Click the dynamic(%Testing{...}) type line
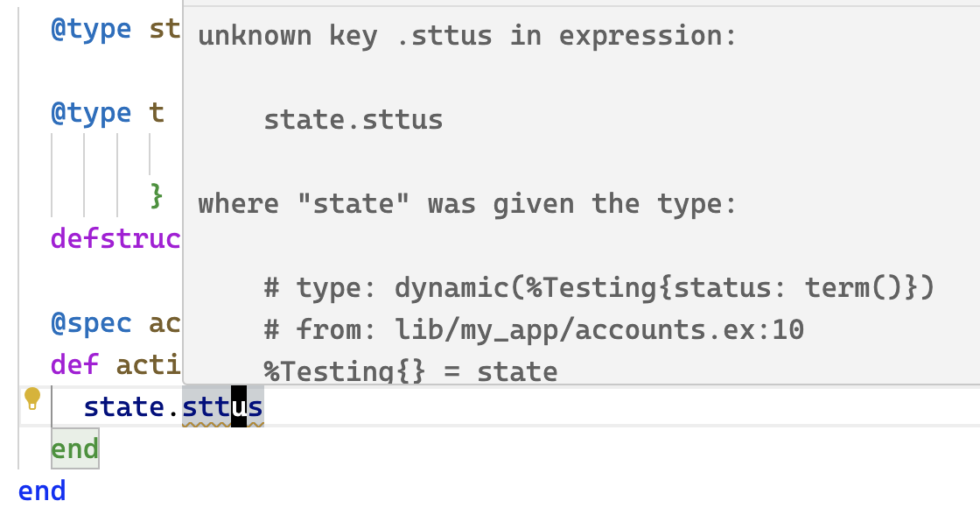Viewport: 980px width, 522px height. [598, 287]
